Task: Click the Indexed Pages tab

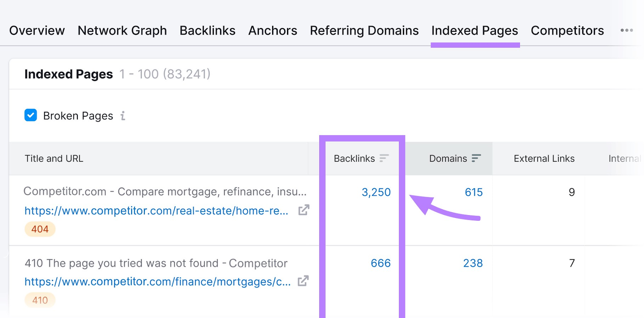Action: coord(475,30)
